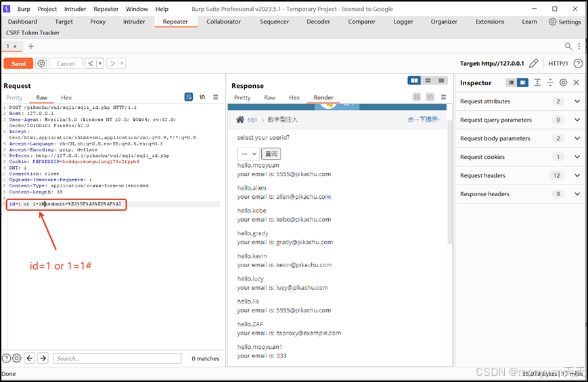Screen dimensions: 588x382
Task: Go to previous request in history
Action: [x=91, y=64]
